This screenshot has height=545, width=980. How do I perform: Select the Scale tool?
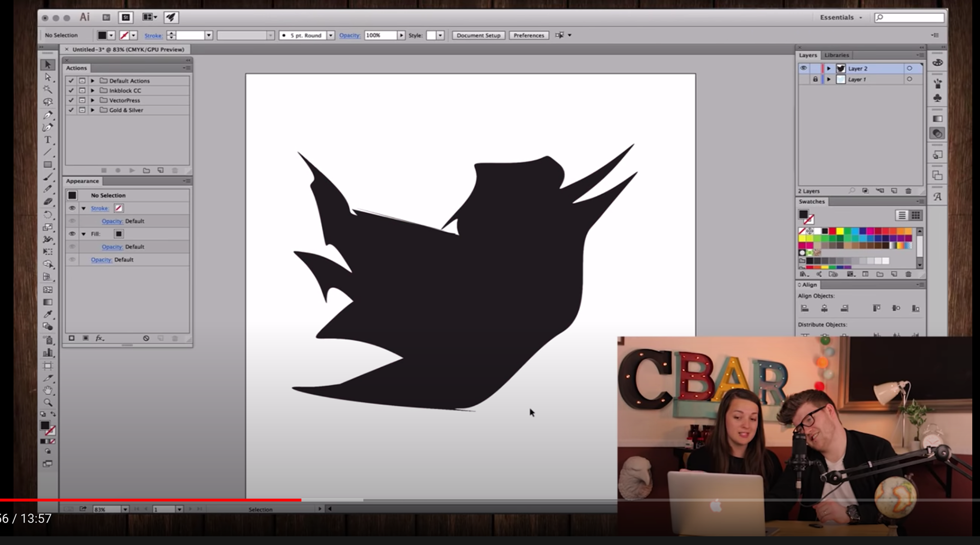coord(47,227)
